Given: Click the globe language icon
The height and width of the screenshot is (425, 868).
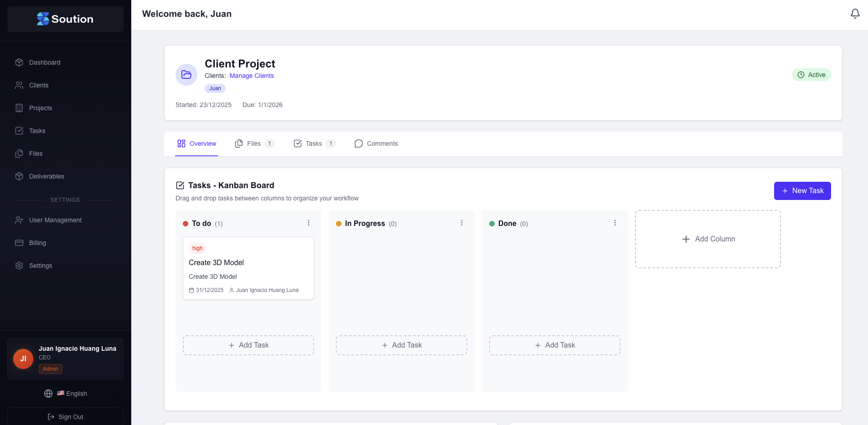Looking at the screenshot, I should coord(48,394).
